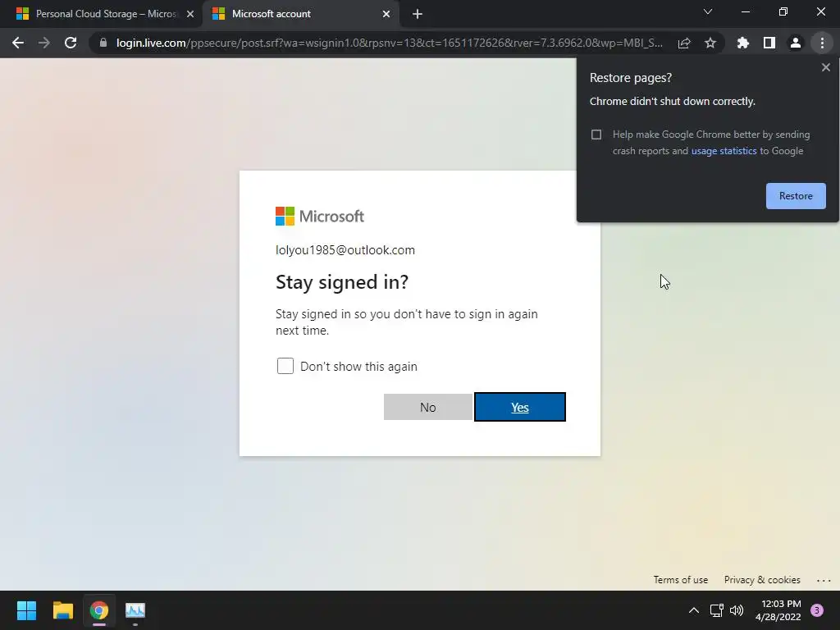
Task: Open notification center badge
Action: (x=817, y=610)
